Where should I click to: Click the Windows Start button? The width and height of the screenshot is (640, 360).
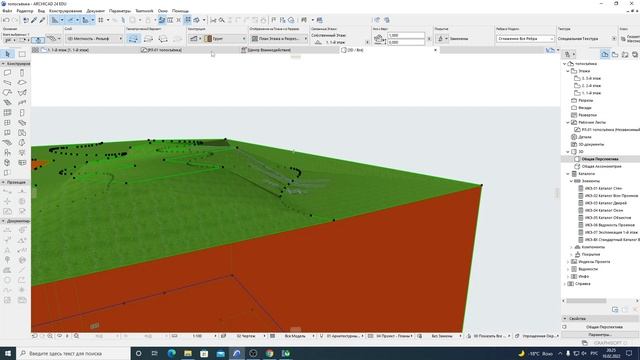click(x=8, y=353)
